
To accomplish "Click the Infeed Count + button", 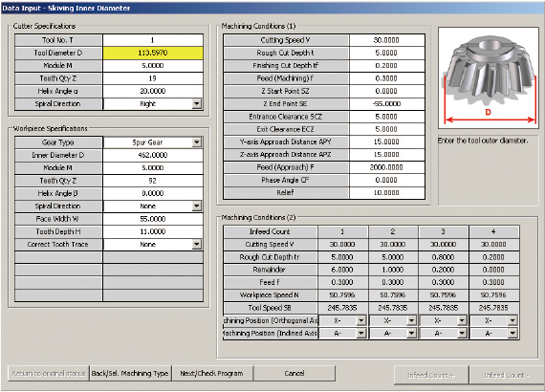I will click(x=431, y=376).
